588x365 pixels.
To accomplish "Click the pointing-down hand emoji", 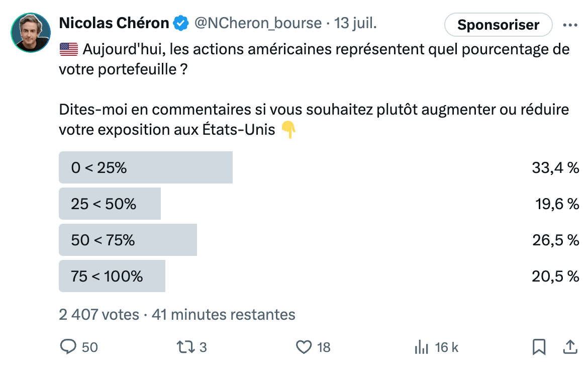I will pyautogui.click(x=288, y=129).
